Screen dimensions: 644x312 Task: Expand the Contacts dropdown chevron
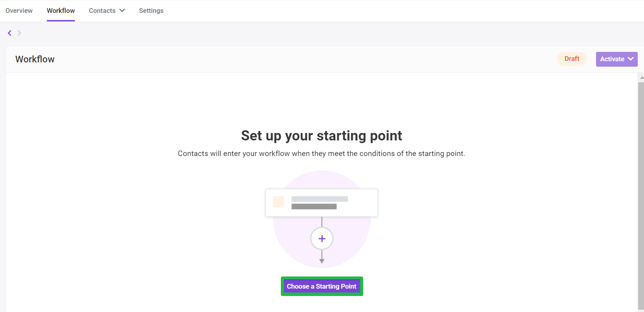click(122, 11)
